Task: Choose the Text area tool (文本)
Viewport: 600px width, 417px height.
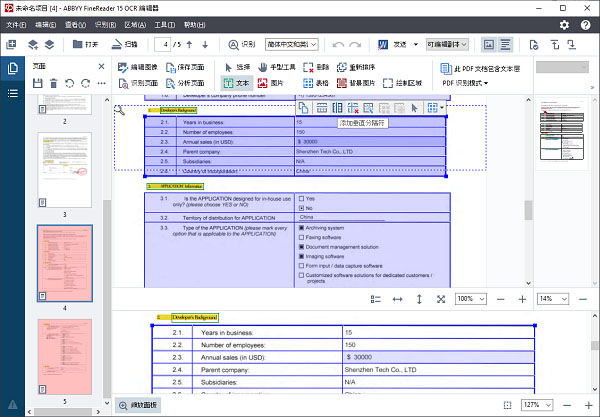Action: tap(234, 83)
